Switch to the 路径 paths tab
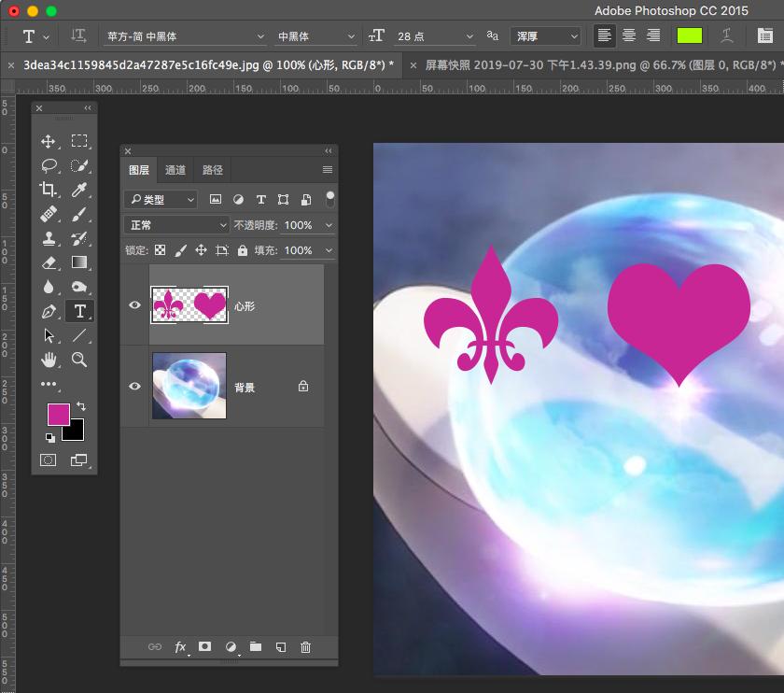The width and height of the screenshot is (784, 693). coord(213,170)
